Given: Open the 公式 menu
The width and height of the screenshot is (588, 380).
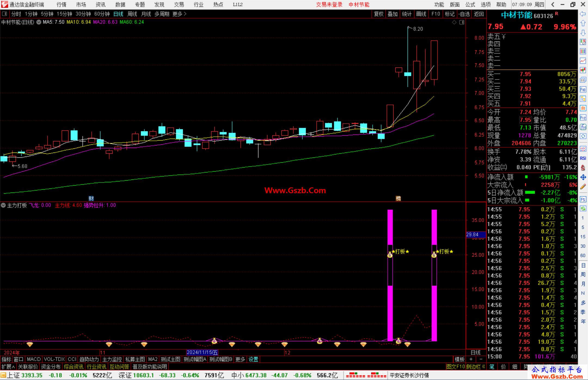Looking at the screenshot, I should [x=470, y=5].
